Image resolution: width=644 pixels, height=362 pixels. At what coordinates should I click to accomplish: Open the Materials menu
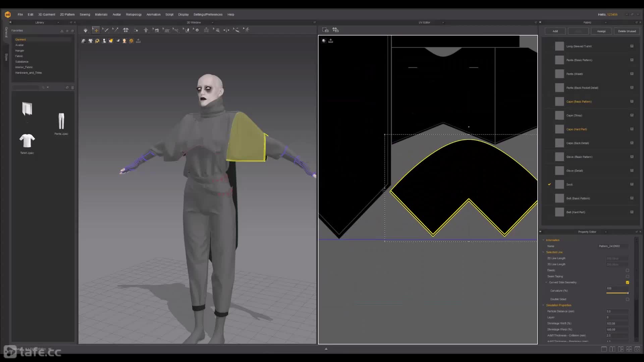(101, 14)
